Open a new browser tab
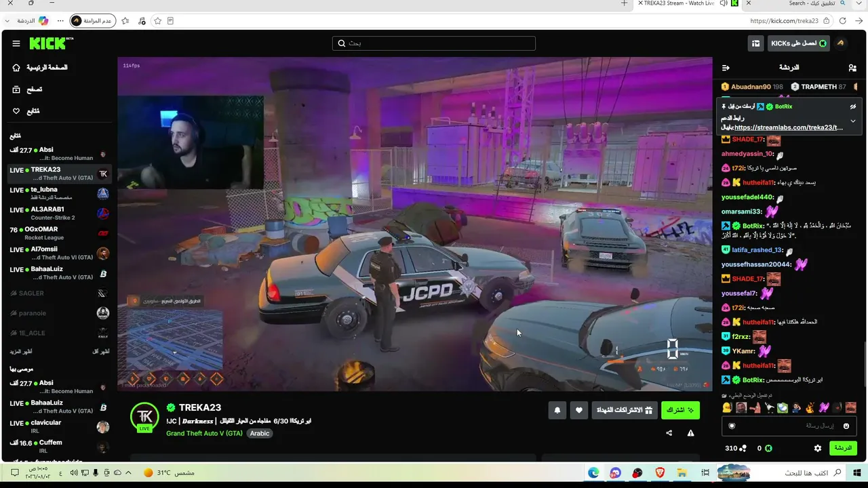This screenshot has height=488, width=868. [x=625, y=3]
